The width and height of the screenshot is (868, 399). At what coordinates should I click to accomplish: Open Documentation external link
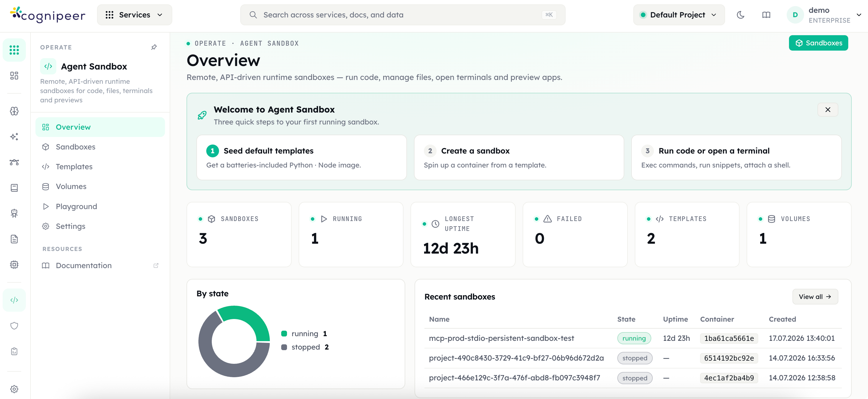pyautogui.click(x=100, y=266)
